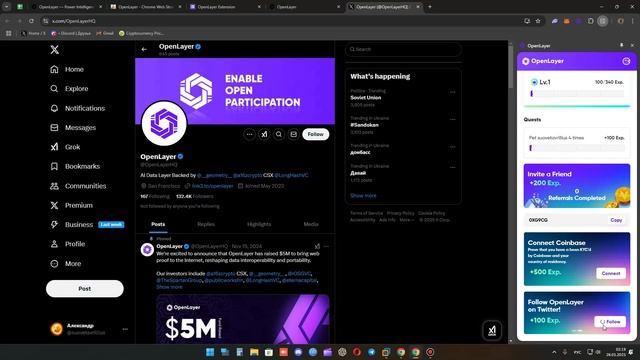The image size is (640, 360).
Task: Open Notifications in the sidebar
Action: 78,108
